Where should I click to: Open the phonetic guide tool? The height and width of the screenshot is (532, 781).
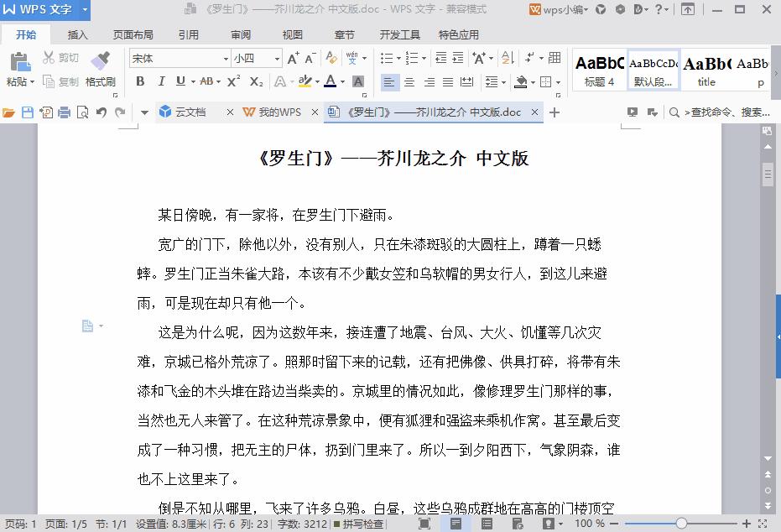coord(352,59)
